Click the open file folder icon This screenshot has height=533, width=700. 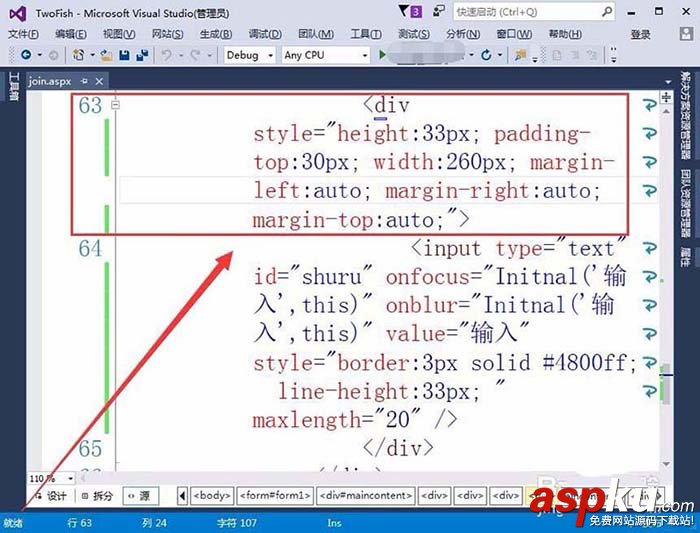tap(106, 55)
